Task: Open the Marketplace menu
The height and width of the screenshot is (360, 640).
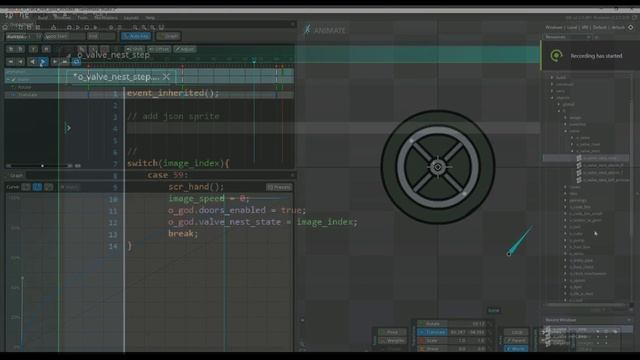Action: pos(106,18)
